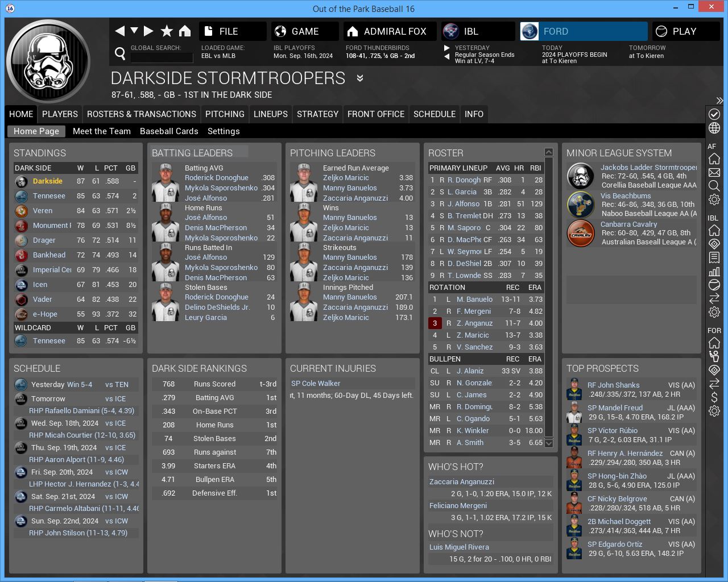Click the diamond icon under the IBL section
The height and width of the screenshot is (582, 728).
(x=714, y=244)
